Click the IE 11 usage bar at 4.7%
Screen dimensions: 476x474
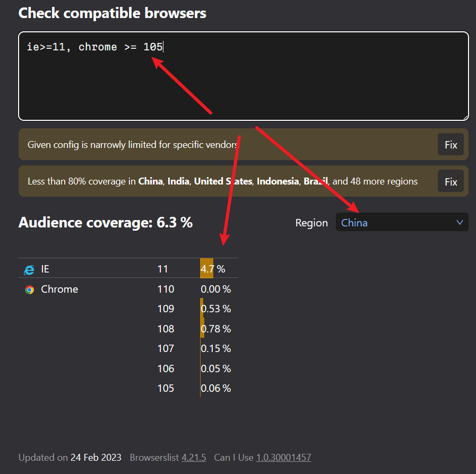click(207, 269)
